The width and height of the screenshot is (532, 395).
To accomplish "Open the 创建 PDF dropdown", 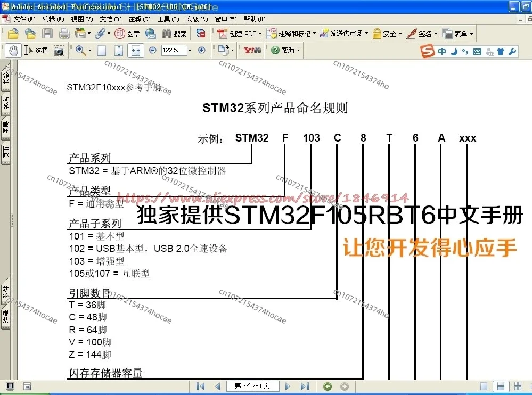I will click(240, 34).
